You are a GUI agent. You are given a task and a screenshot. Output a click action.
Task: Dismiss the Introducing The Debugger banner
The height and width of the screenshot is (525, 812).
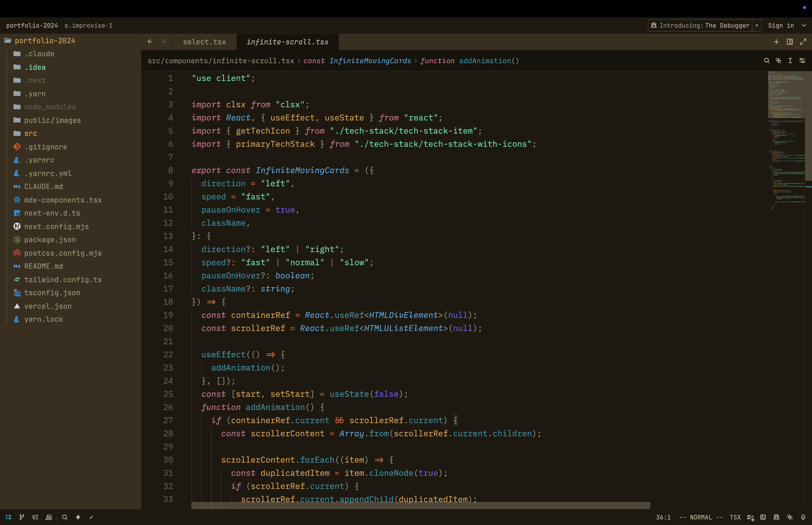[757, 26]
